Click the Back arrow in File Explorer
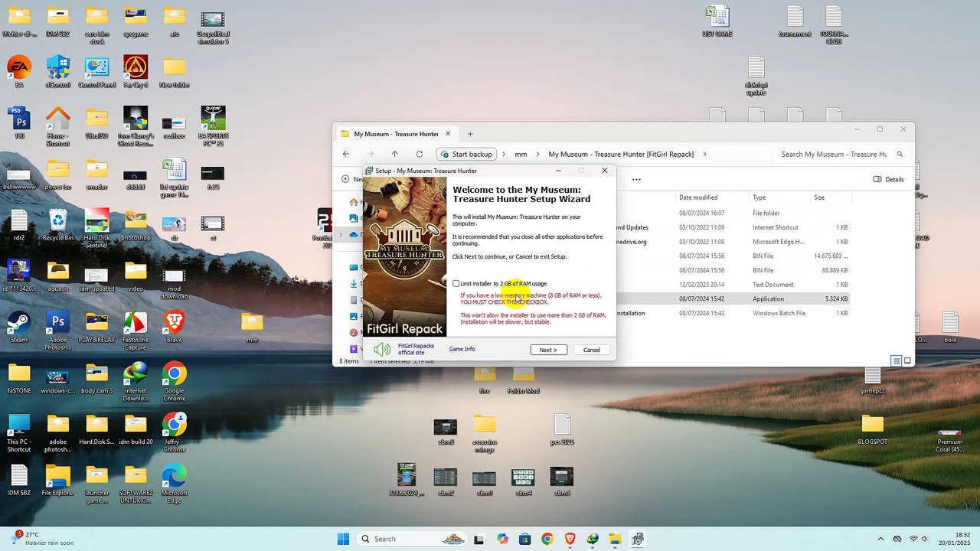 [346, 154]
